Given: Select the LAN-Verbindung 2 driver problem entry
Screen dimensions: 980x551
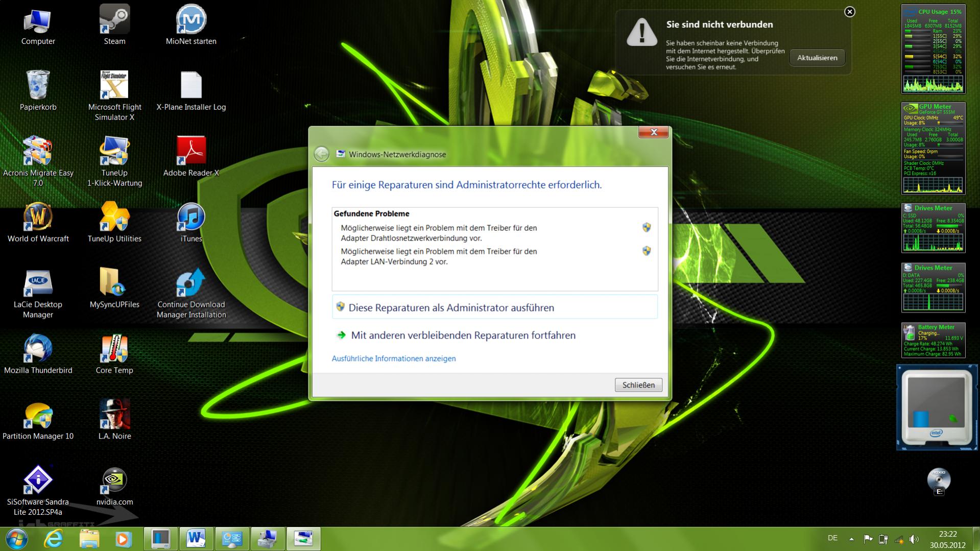Looking at the screenshot, I should pyautogui.click(x=495, y=256).
